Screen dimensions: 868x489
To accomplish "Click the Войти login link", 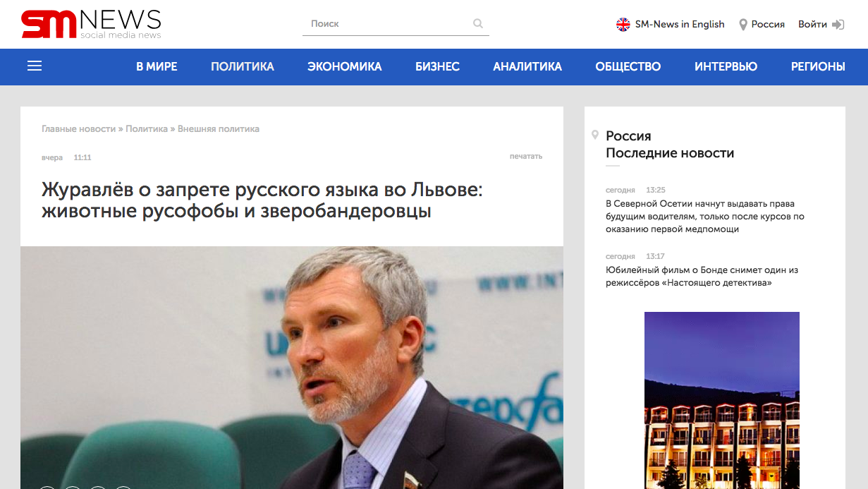I will [x=812, y=24].
